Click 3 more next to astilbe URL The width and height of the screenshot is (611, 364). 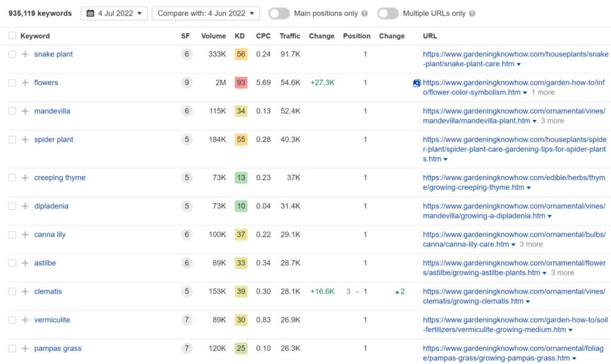pos(562,273)
